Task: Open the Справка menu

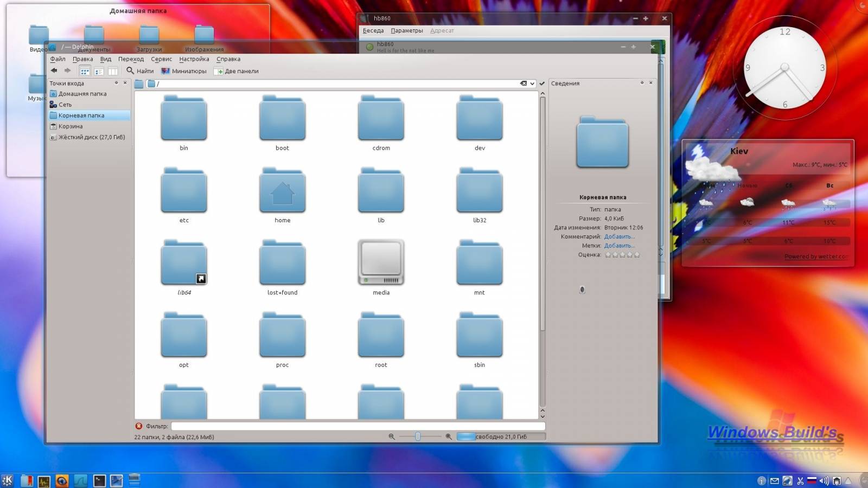Action: tap(228, 59)
